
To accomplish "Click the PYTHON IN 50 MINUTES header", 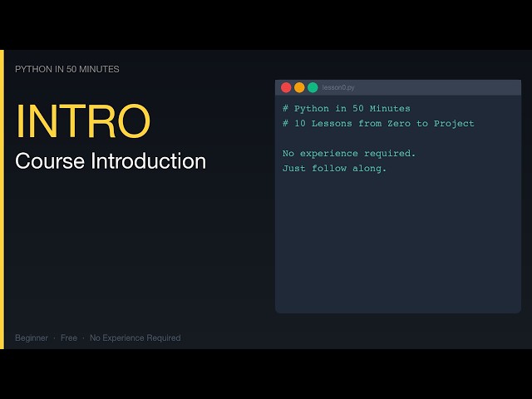I will (67, 69).
